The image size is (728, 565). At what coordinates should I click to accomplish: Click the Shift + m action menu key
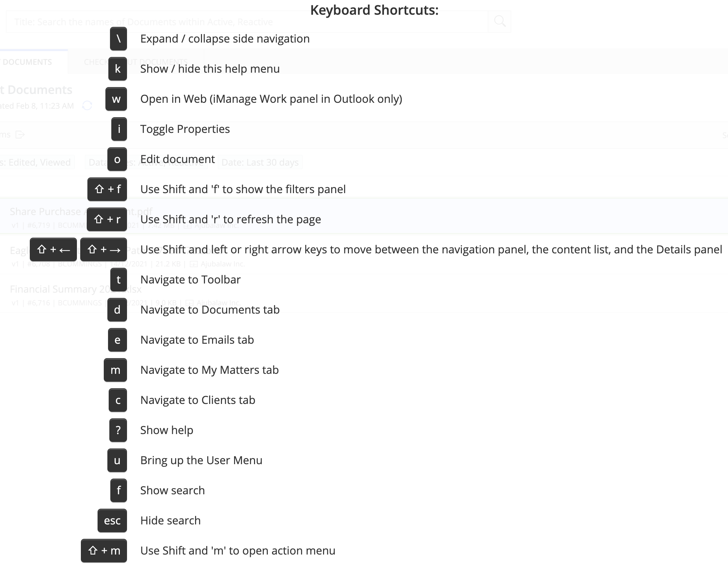(x=104, y=551)
